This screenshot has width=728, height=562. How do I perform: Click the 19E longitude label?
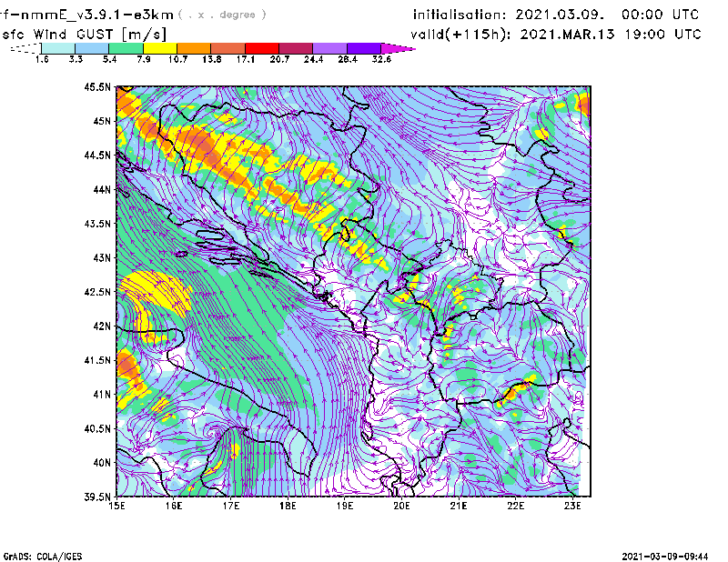point(345,506)
